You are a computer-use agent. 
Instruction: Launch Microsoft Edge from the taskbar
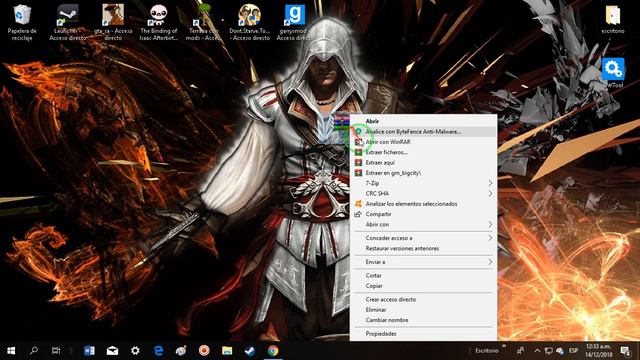[158, 351]
